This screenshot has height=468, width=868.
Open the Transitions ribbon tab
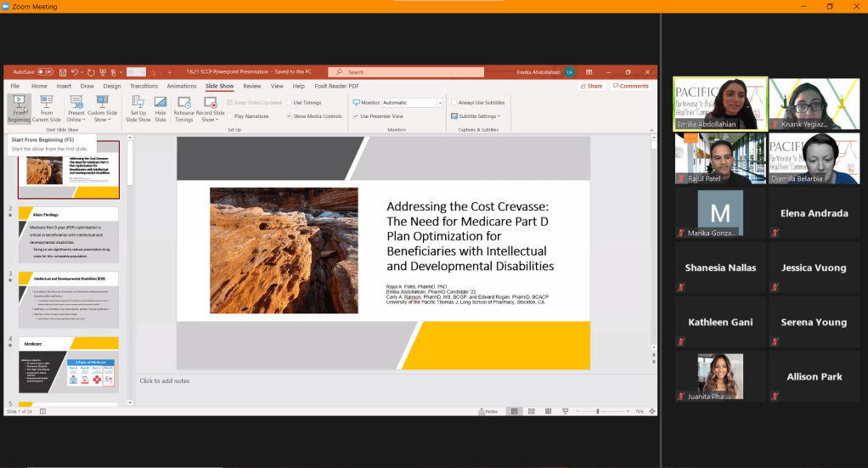[144, 86]
